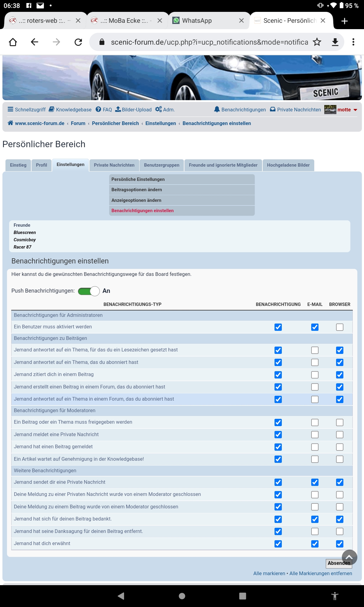The width and height of the screenshot is (364, 607).
Task: Switch to the MoBa Ecke browser tab
Action: click(127, 21)
